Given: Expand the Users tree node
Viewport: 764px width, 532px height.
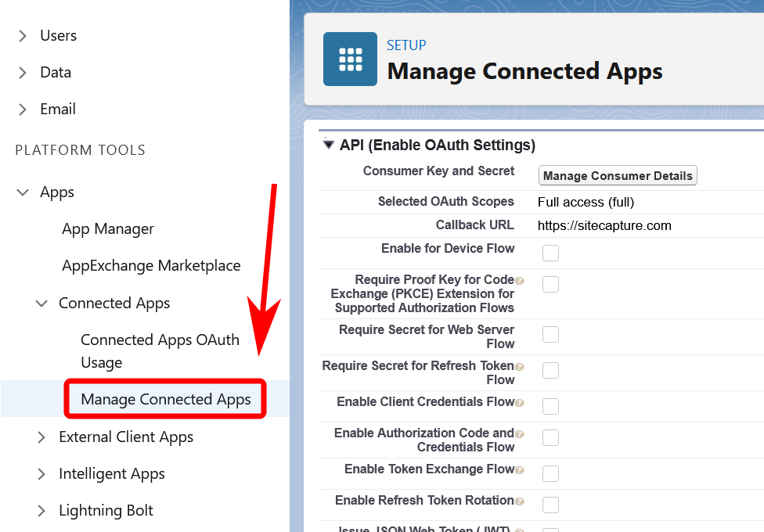Looking at the screenshot, I should pyautogui.click(x=23, y=35).
